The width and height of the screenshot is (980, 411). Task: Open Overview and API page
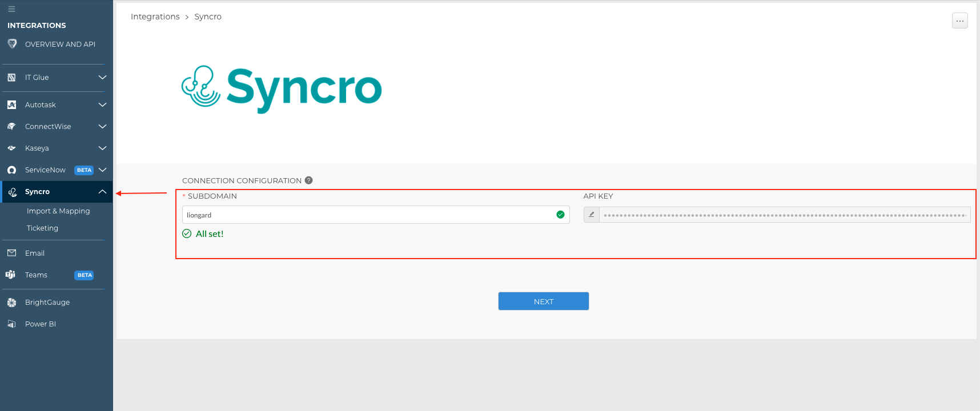[x=60, y=44]
